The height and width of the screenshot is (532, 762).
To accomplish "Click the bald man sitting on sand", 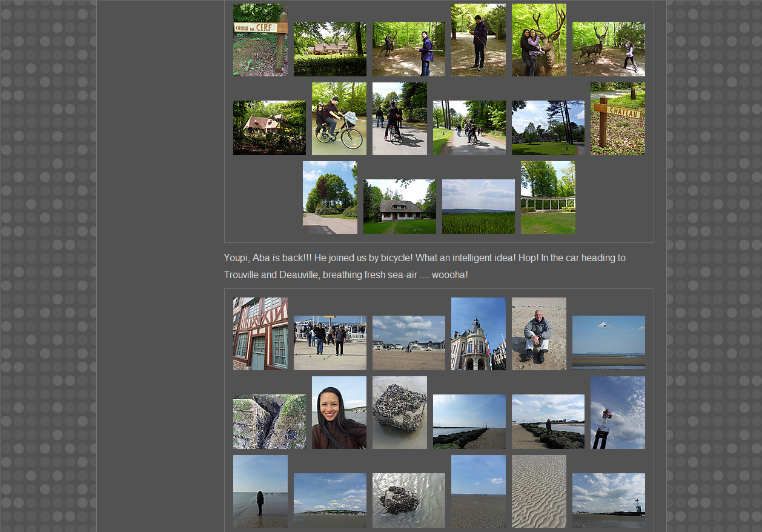I will (538, 334).
